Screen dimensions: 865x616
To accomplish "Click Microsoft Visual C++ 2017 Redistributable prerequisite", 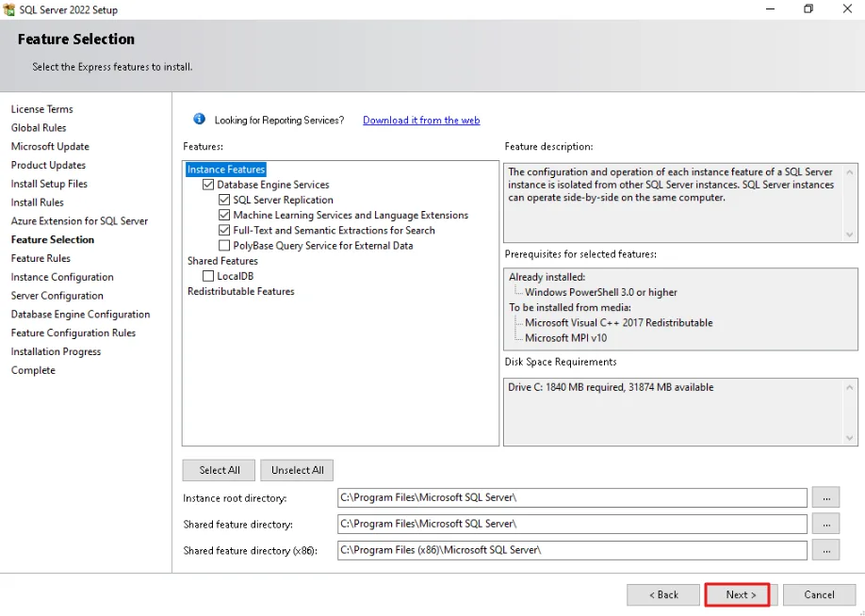I will (618, 323).
